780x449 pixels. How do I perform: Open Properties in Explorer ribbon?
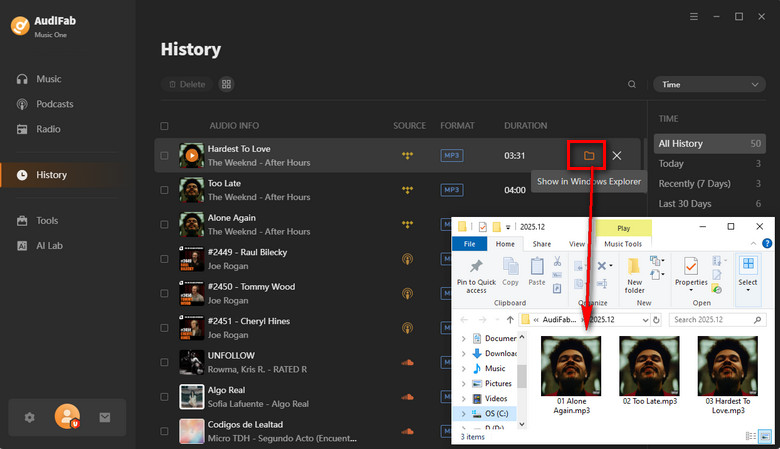coord(691,274)
